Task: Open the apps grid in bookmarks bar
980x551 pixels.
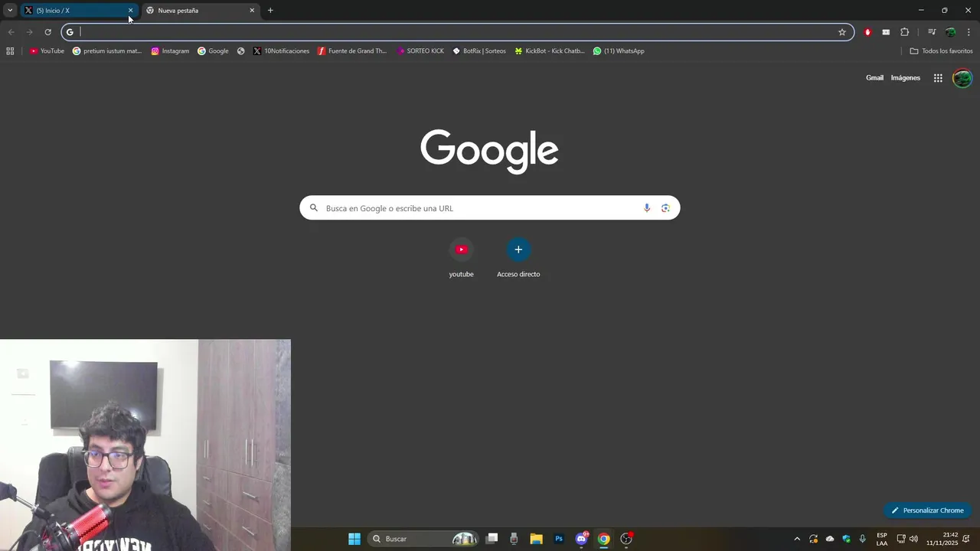Action: (10, 51)
